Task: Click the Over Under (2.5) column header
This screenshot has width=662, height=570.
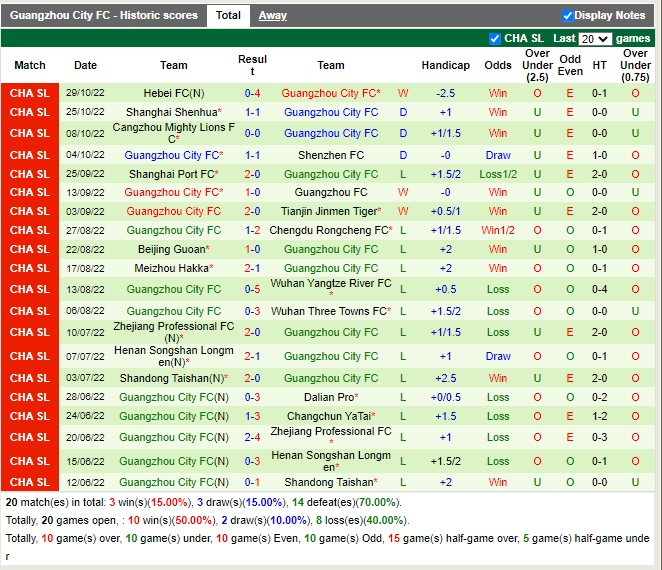Action: (538, 65)
